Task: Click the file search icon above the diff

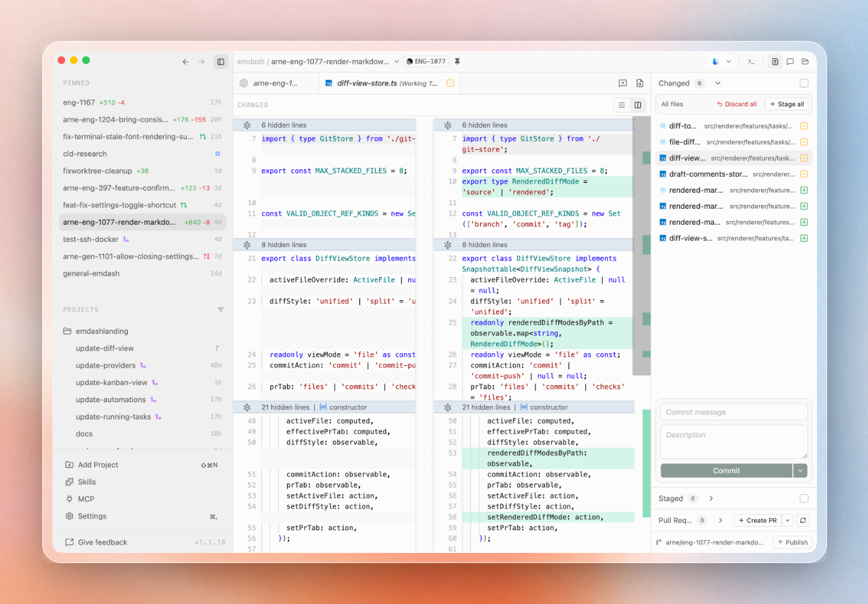Action: point(640,83)
